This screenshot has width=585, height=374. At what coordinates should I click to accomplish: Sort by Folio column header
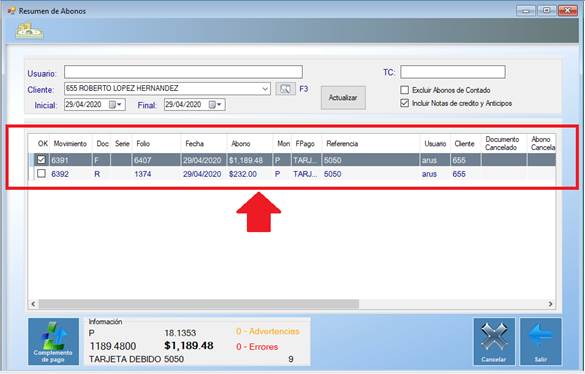(156, 144)
